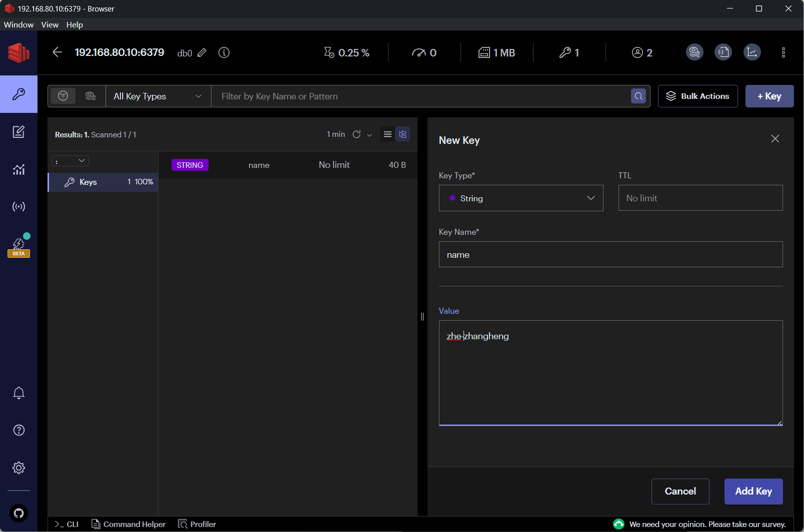Open the RedisTimeSeries module icon
The image size is (804, 532).
coord(752,52)
